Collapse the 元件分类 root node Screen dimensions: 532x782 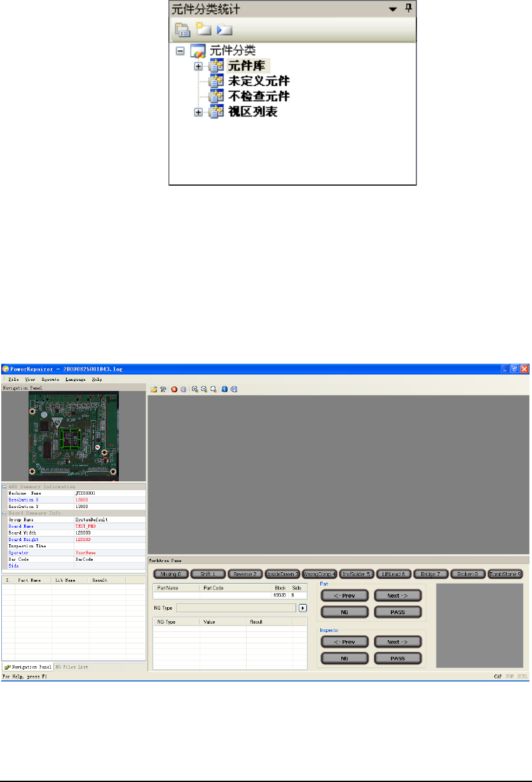[180, 51]
